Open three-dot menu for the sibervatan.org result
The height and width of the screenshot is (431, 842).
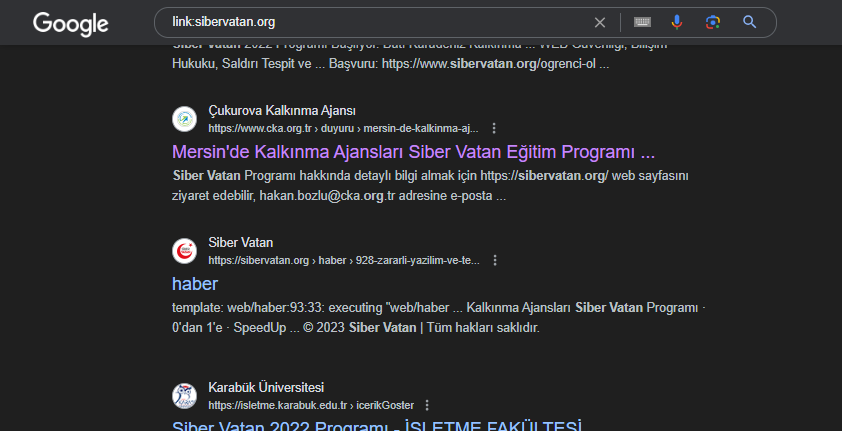pyautogui.click(x=495, y=260)
